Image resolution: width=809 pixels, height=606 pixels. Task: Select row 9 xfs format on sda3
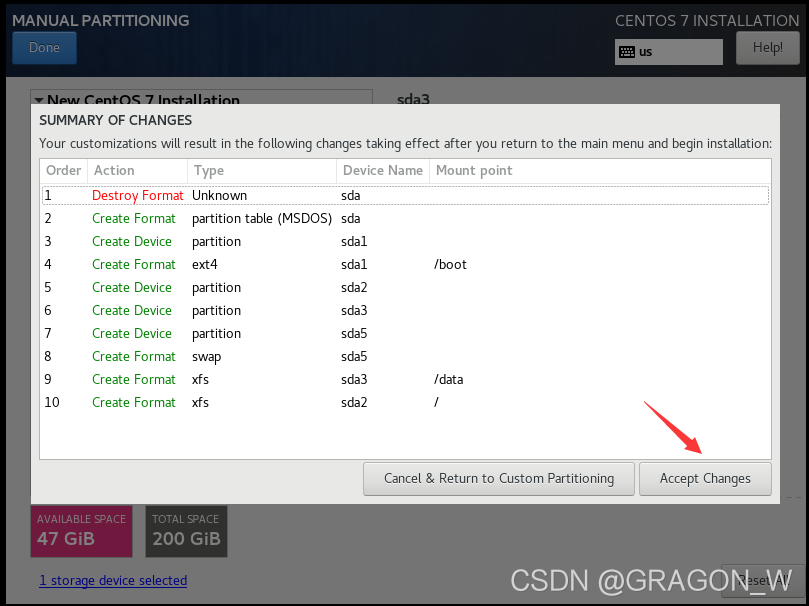406,380
